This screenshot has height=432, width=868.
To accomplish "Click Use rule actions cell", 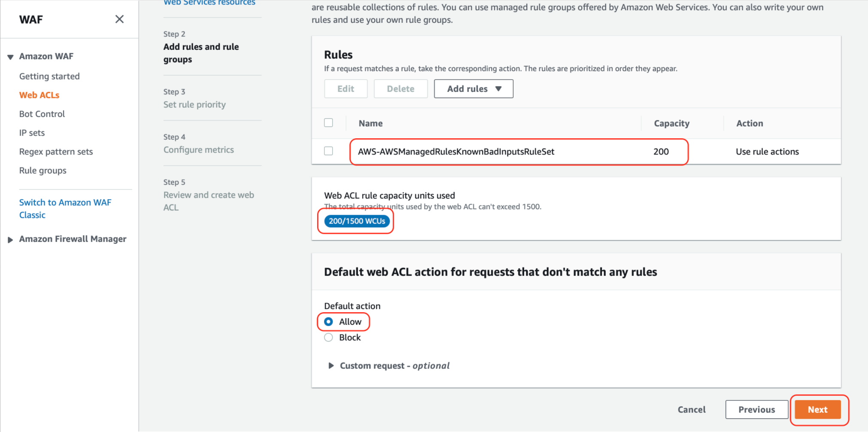I will [768, 152].
